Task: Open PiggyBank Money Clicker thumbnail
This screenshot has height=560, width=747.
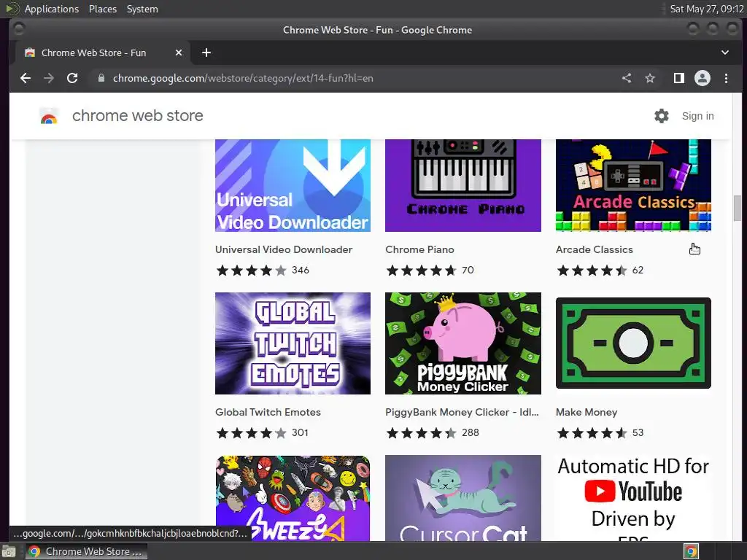Action: point(463,343)
